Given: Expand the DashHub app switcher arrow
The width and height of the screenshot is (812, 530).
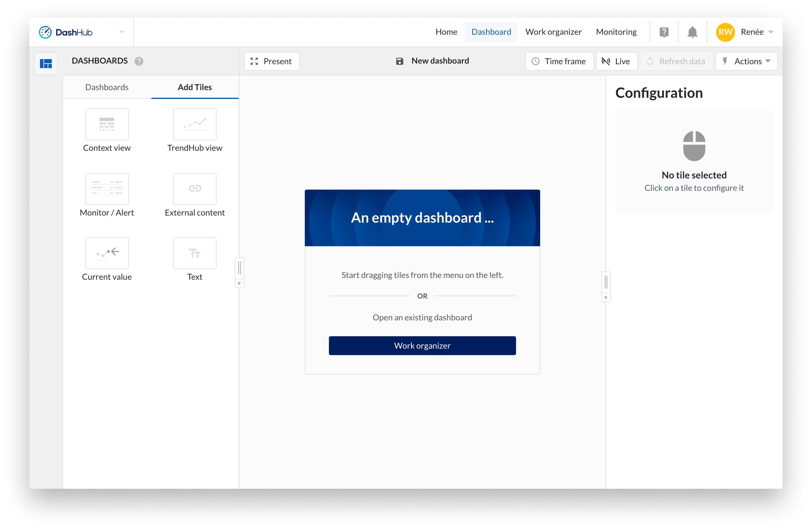Looking at the screenshot, I should [x=122, y=32].
